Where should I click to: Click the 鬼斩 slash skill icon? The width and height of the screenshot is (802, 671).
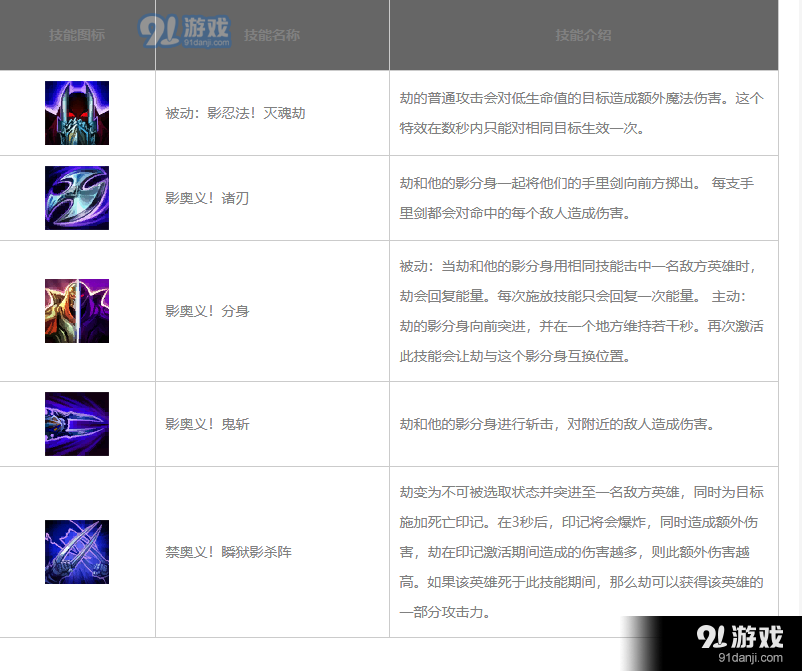coord(76,424)
